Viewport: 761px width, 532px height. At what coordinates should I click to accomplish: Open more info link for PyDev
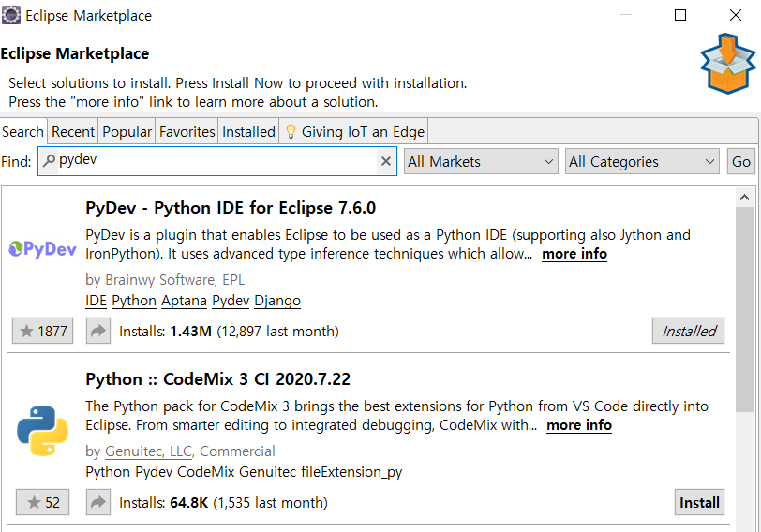[574, 254]
